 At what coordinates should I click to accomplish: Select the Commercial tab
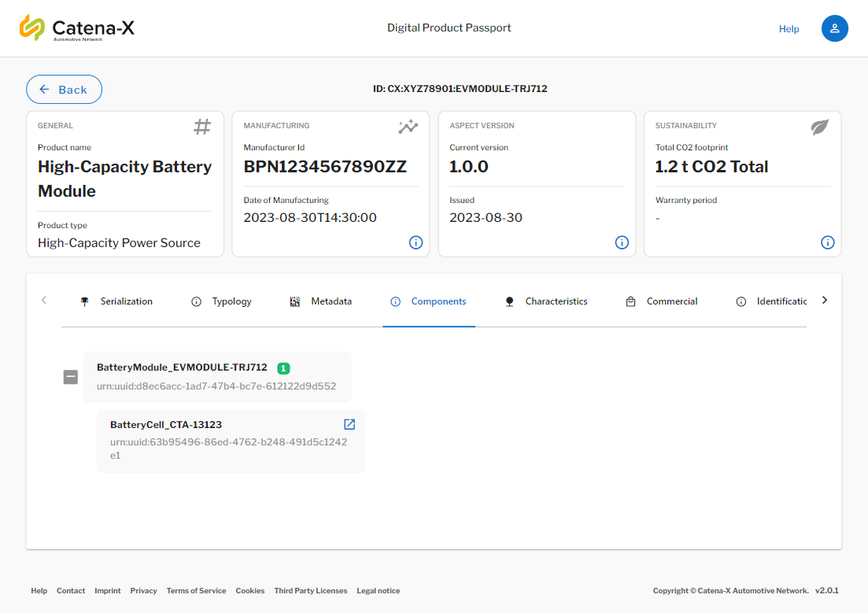(x=662, y=301)
